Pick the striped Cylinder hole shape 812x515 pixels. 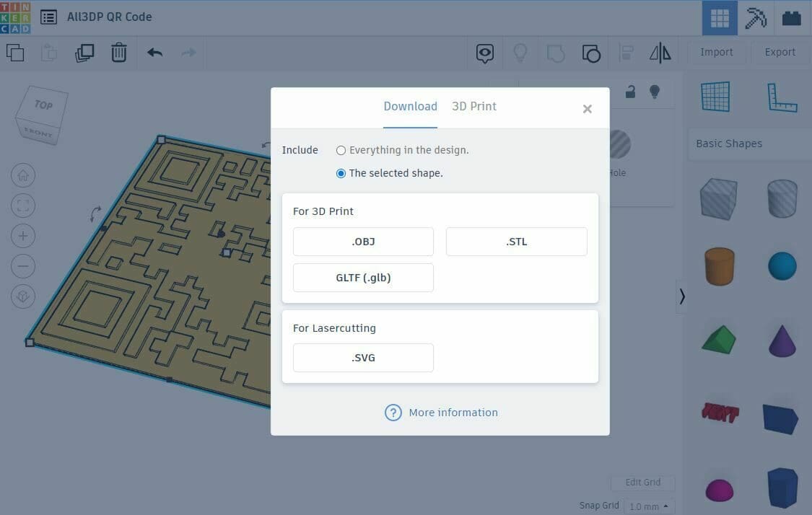(782, 198)
